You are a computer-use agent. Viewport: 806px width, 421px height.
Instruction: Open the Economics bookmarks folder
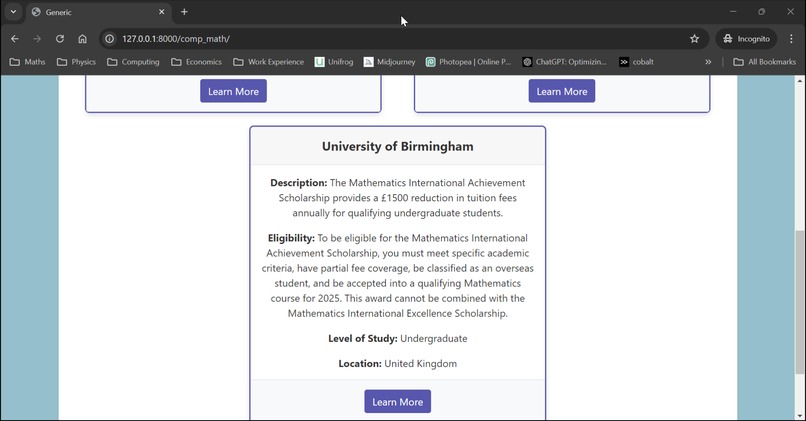pos(196,62)
